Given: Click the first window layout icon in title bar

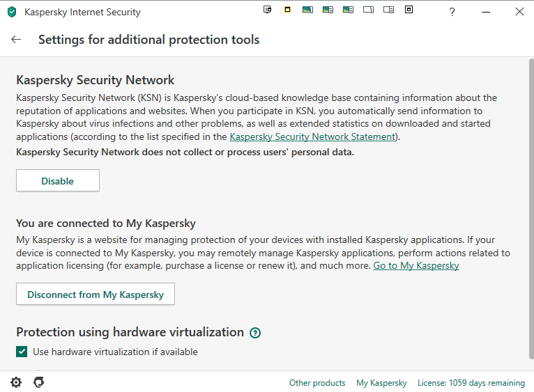Looking at the screenshot, I should coord(267,10).
